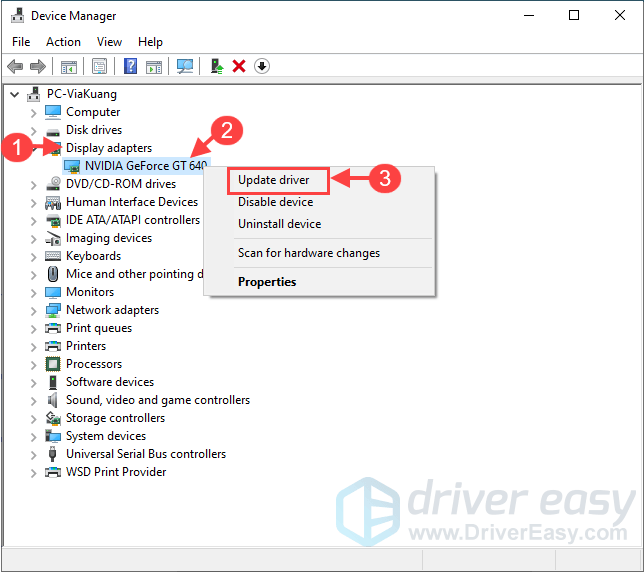Expand the Monitors chevron
644x572 pixels.
[34, 293]
